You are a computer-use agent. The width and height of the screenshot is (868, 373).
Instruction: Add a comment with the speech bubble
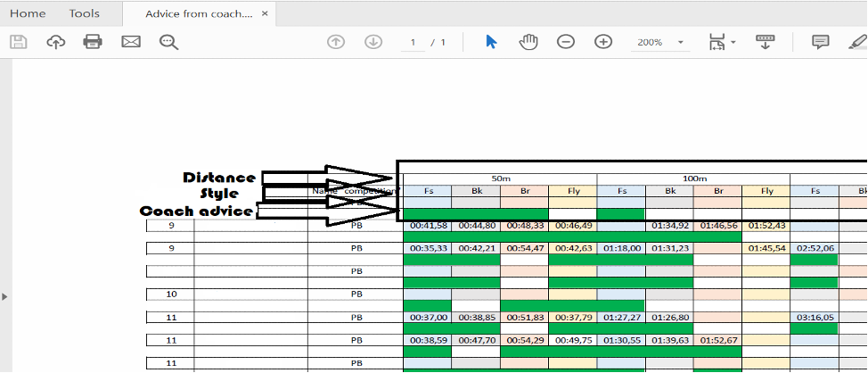pyautogui.click(x=820, y=42)
